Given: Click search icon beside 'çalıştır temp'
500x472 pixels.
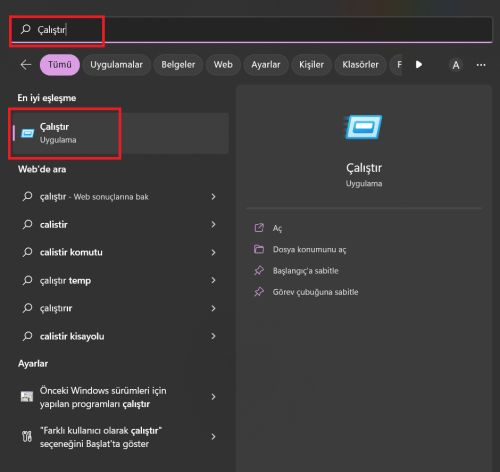Looking at the screenshot, I should pyautogui.click(x=27, y=280).
